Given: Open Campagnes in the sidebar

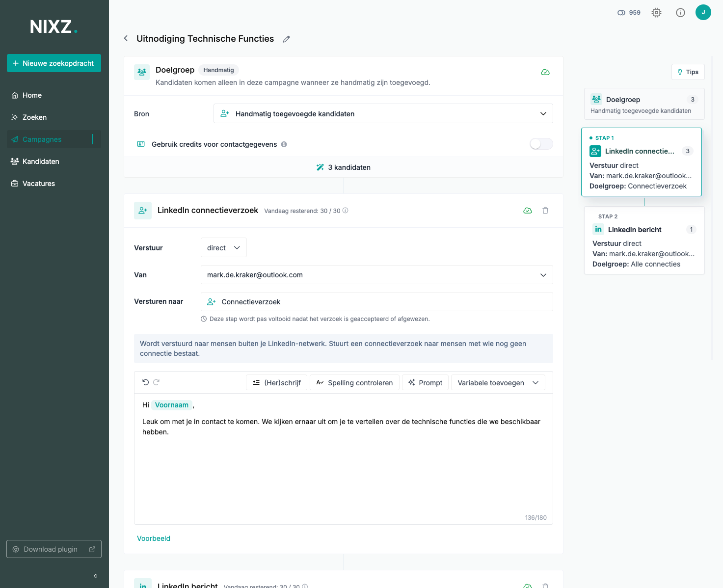Looking at the screenshot, I should (54, 139).
